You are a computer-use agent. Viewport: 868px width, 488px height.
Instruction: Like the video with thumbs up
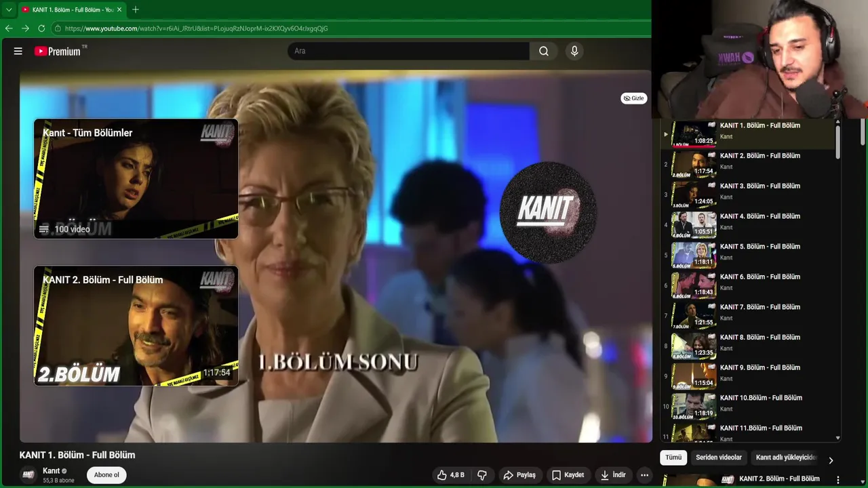pos(451,475)
